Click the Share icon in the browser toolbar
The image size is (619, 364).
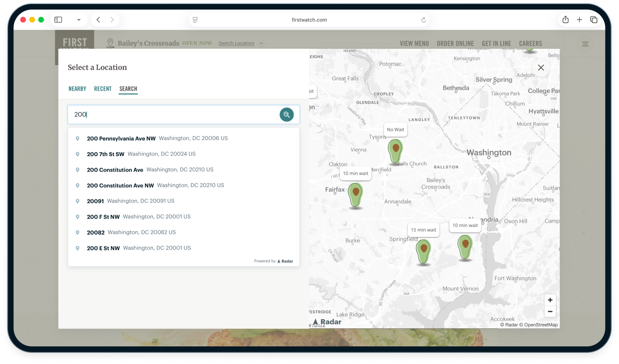coord(566,19)
